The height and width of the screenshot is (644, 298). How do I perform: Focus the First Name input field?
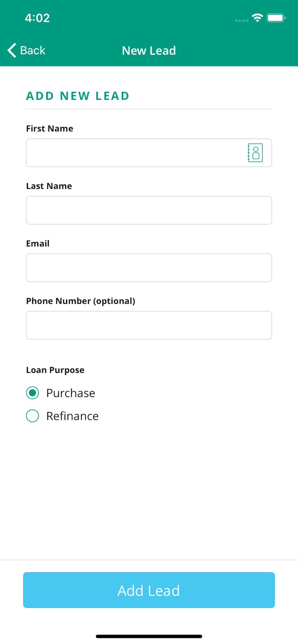pyautogui.click(x=149, y=153)
